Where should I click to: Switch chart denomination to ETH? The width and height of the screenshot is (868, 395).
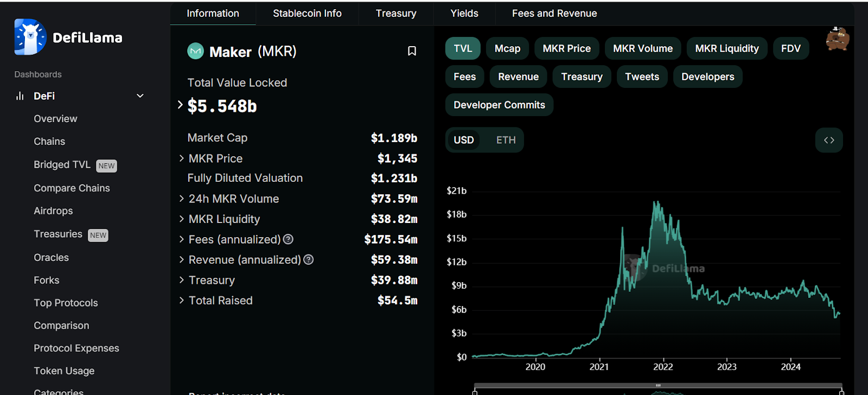click(x=506, y=140)
